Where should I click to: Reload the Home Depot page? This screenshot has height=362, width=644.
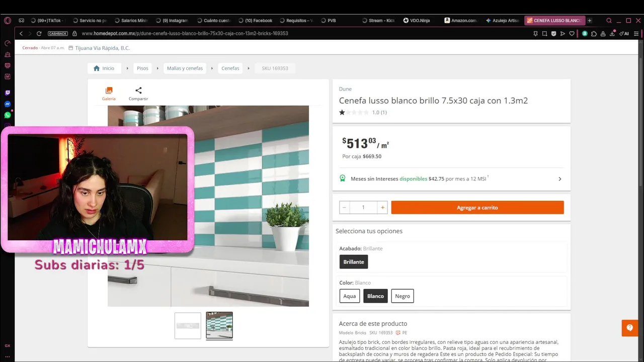point(39,33)
